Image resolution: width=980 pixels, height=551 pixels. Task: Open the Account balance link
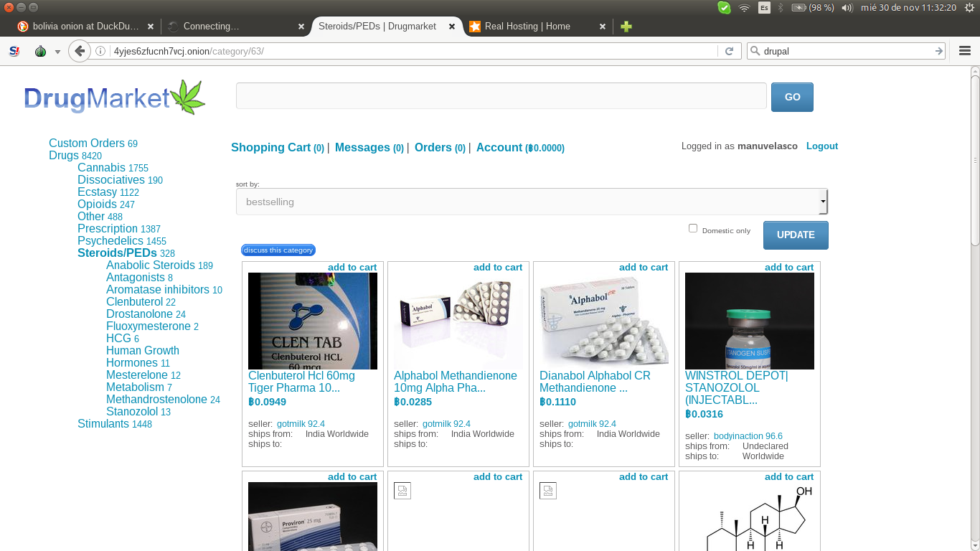[x=520, y=147]
